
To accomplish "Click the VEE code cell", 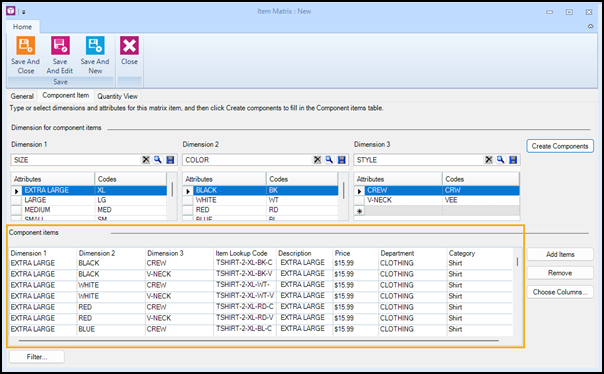I will pyautogui.click(x=481, y=200).
